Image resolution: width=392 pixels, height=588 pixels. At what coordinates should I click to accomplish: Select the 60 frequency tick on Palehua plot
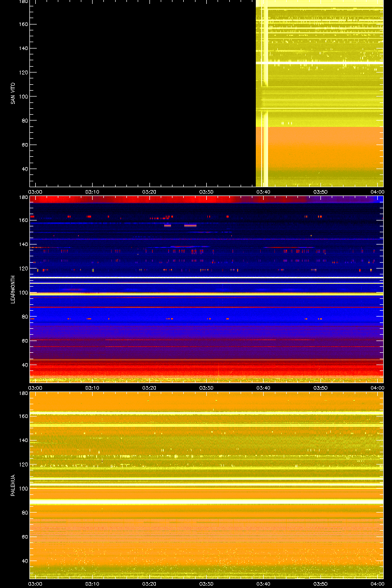pos(25,537)
